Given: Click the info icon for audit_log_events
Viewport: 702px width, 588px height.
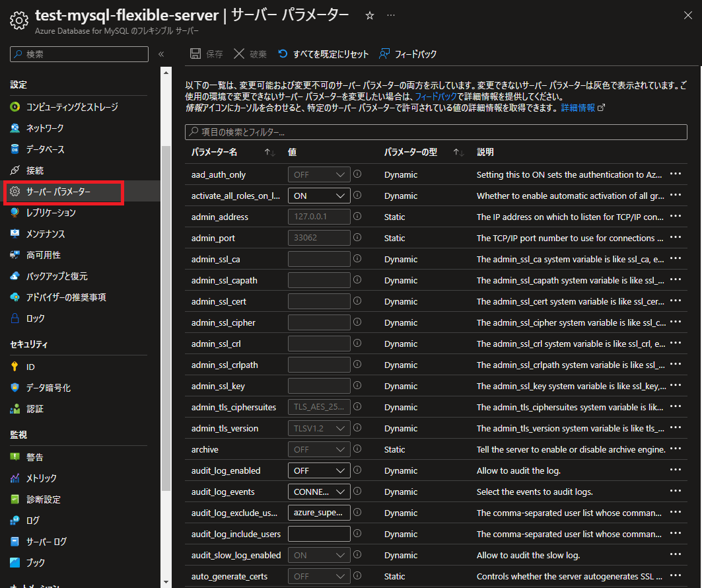Looking at the screenshot, I should [357, 491].
